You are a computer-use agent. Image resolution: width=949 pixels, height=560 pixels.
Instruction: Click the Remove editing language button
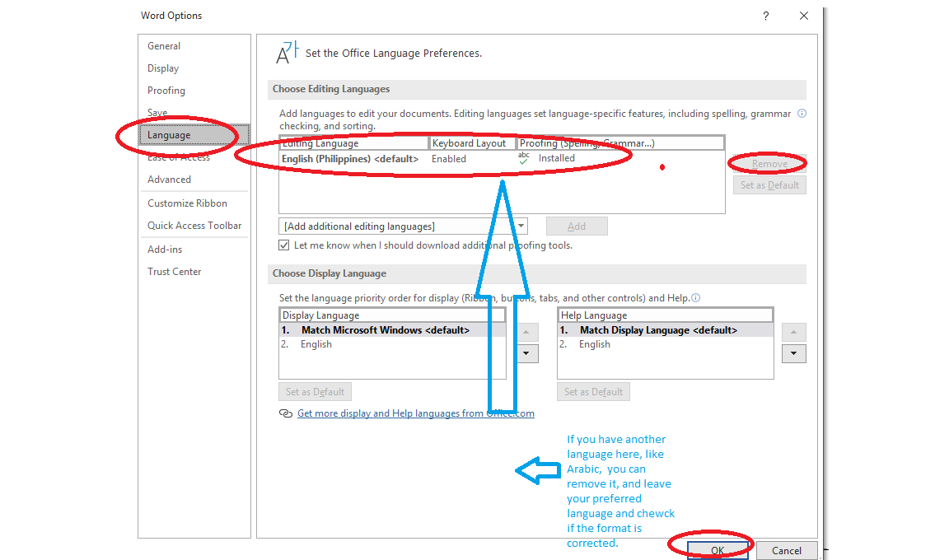click(769, 164)
